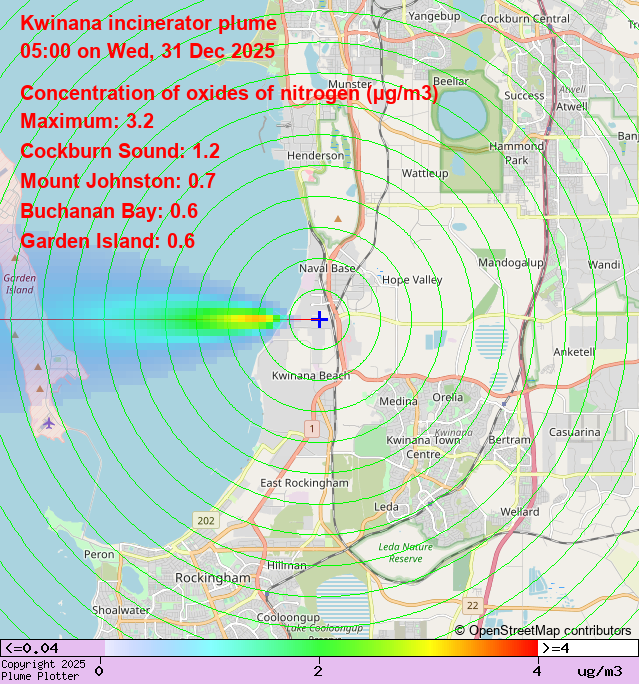Click the airplane icon on Garden Island
Screen dimensions: 639x684
pyautogui.click(x=48, y=423)
